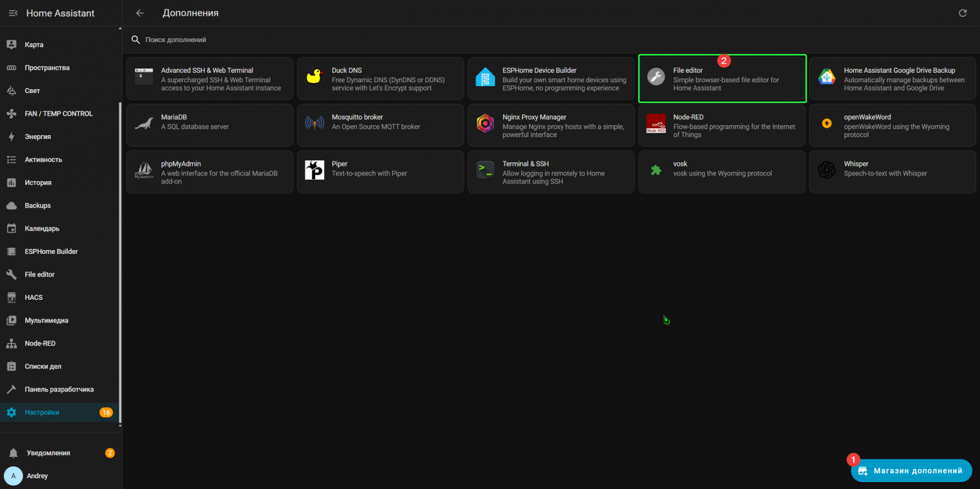Click the "Duck DNS" card title

[347, 70]
